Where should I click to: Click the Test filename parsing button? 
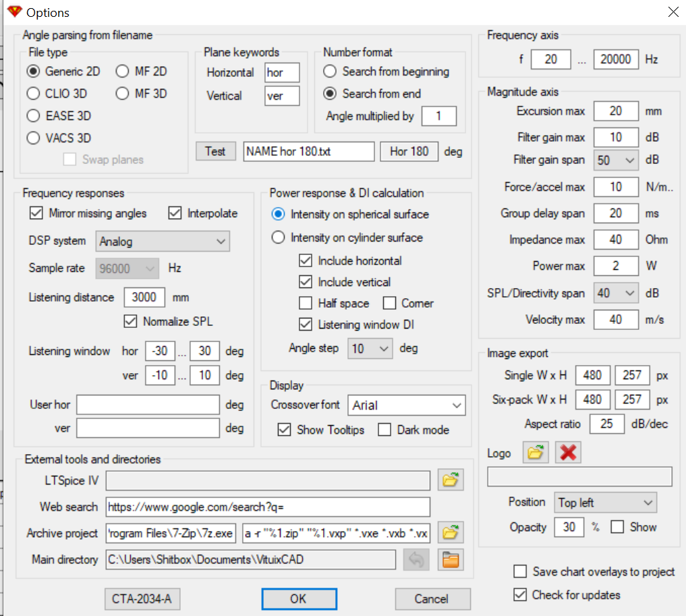tap(215, 151)
